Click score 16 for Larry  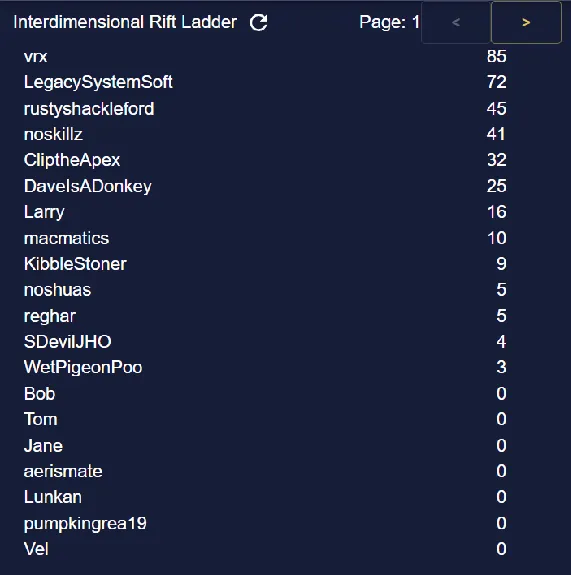click(497, 212)
